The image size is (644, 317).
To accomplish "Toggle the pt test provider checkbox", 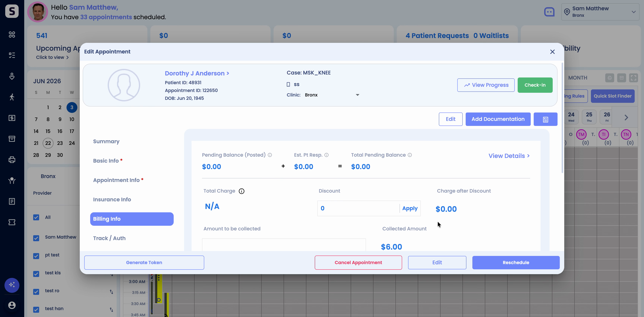I will pos(36,256).
